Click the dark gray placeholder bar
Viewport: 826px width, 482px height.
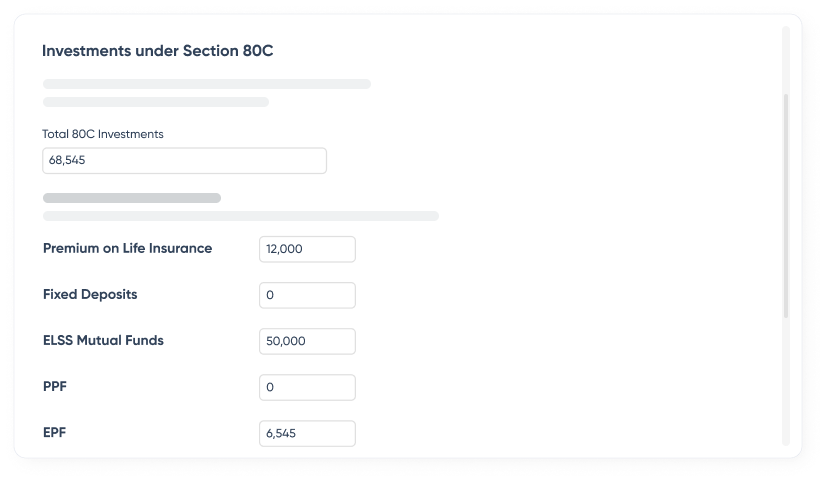[131, 198]
